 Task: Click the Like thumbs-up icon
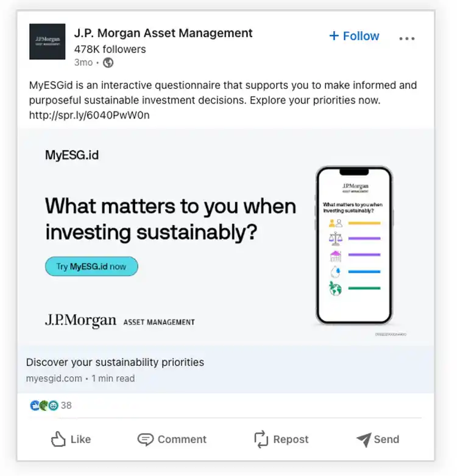click(58, 439)
